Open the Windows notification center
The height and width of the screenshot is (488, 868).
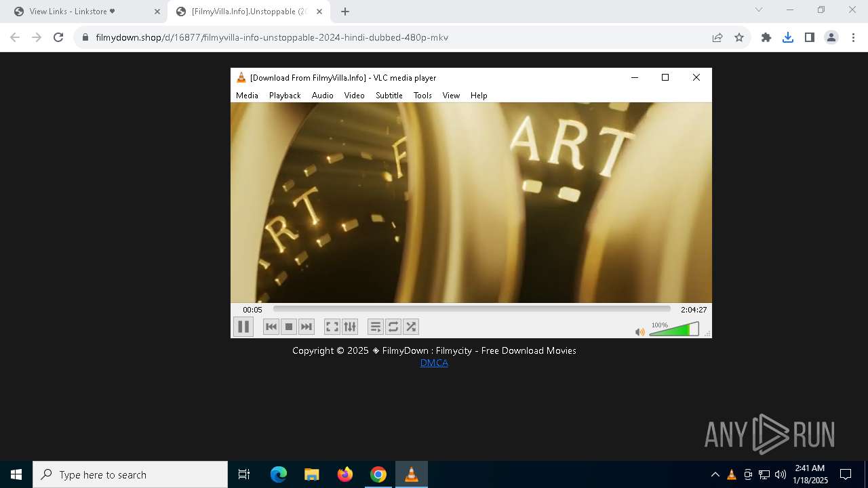point(846,474)
